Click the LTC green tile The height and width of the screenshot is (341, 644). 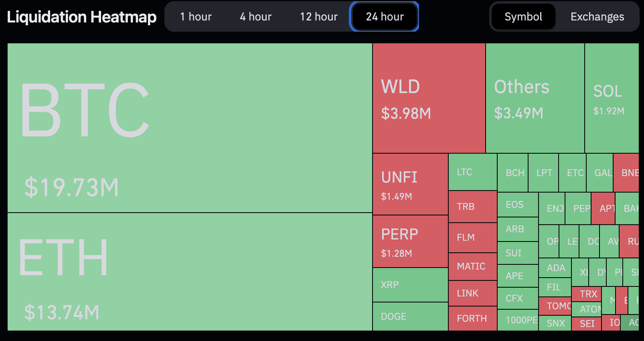[x=472, y=172]
